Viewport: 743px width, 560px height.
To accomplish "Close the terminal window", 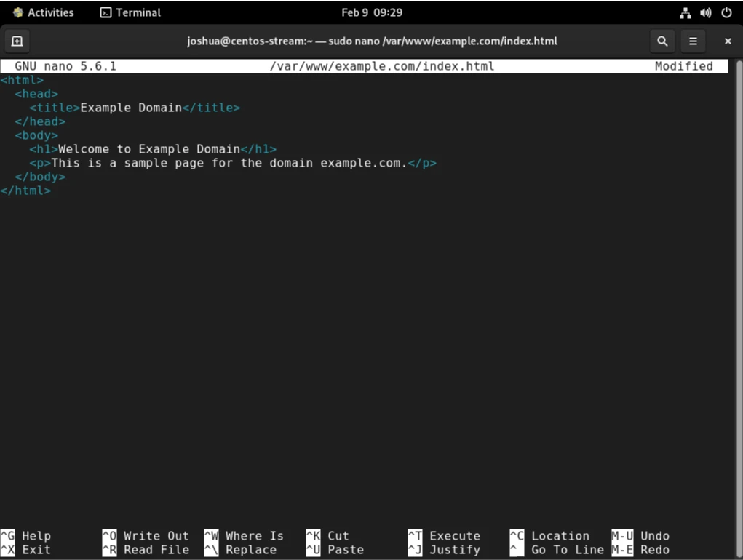I will tap(728, 41).
